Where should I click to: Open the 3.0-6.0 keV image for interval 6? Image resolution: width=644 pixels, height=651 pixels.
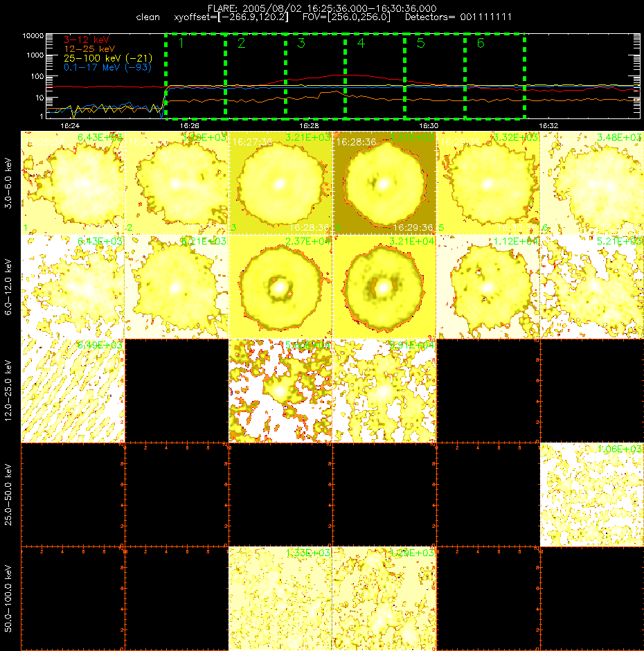[591, 183]
